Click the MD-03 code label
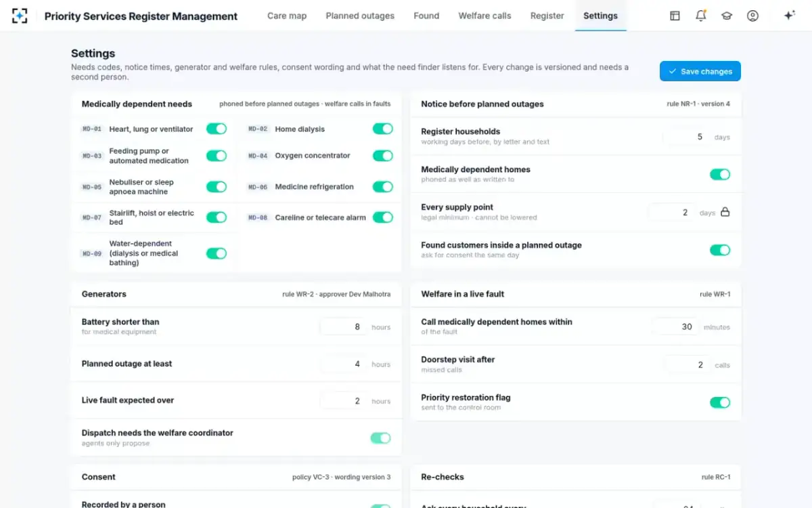Image resolution: width=812 pixels, height=508 pixels. [x=92, y=156]
